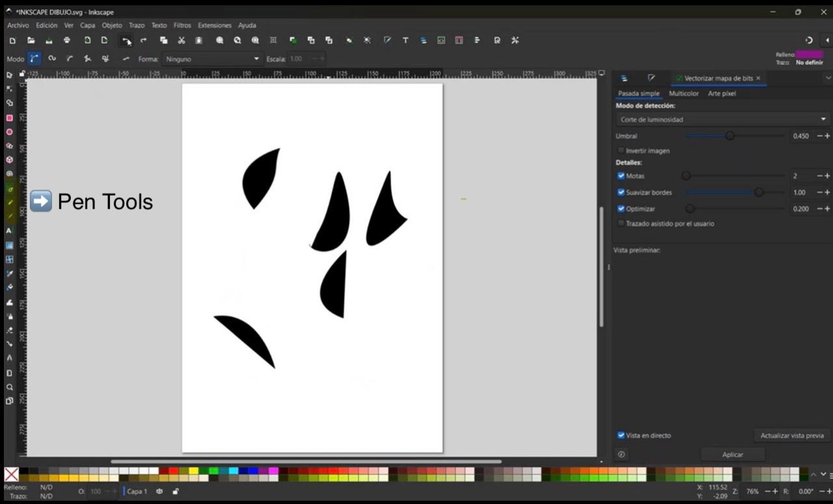This screenshot has height=504, width=833.
Task: Open the Extensiones menu
Action: pos(214,25)
